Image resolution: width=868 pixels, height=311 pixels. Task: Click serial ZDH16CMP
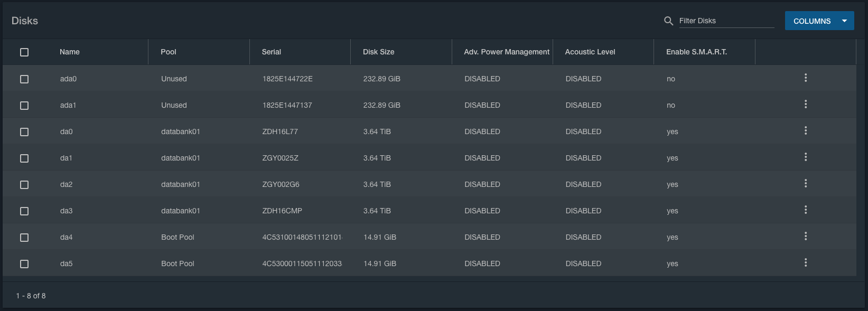tap(282, 211)
